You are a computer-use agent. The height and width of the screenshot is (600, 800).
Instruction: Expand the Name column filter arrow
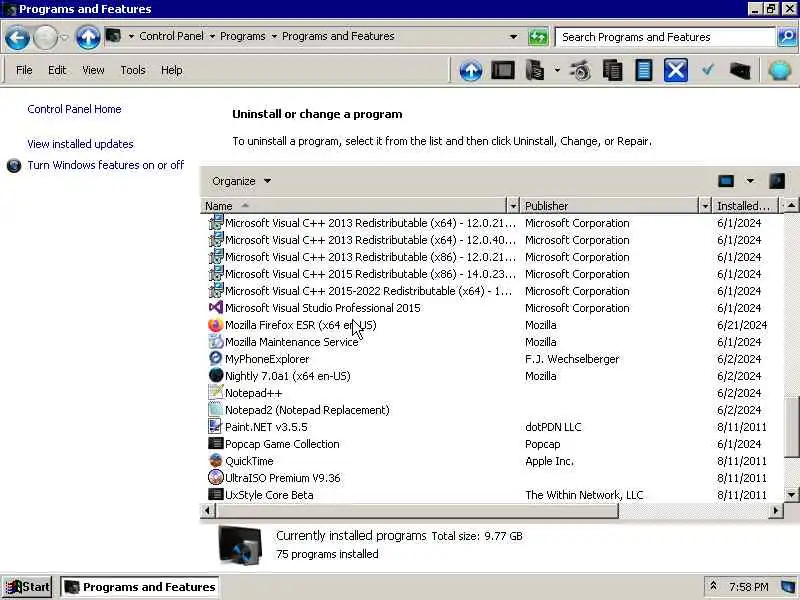pos(513,206)
